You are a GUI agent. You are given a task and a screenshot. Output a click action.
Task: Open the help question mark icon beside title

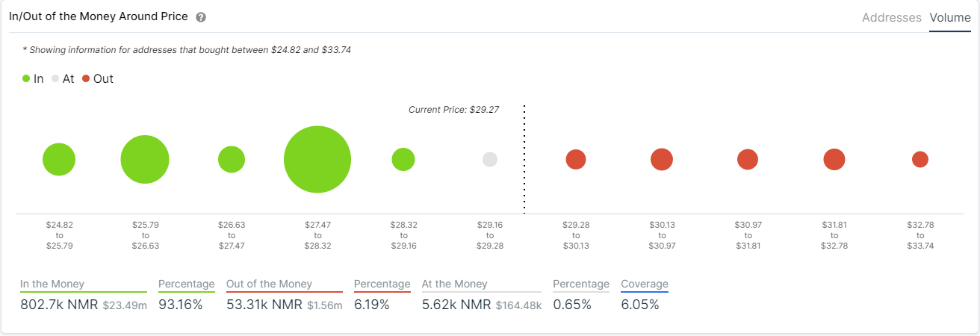201,17
